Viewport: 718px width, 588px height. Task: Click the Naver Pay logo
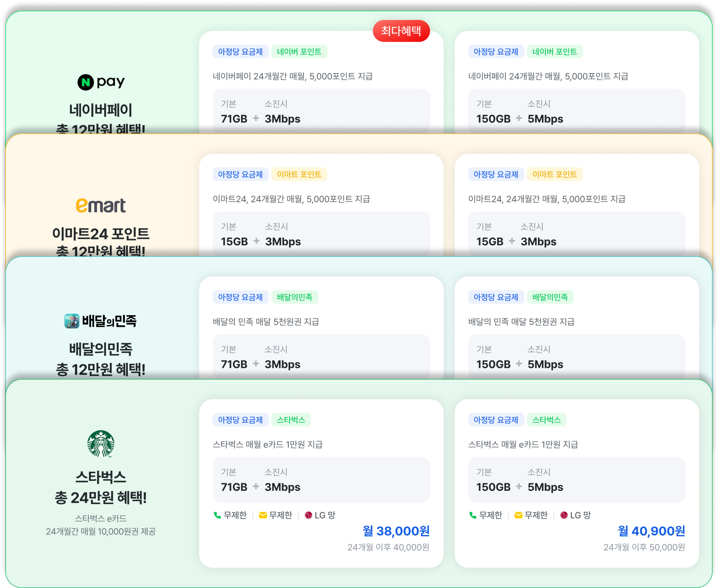pos(101,82)
